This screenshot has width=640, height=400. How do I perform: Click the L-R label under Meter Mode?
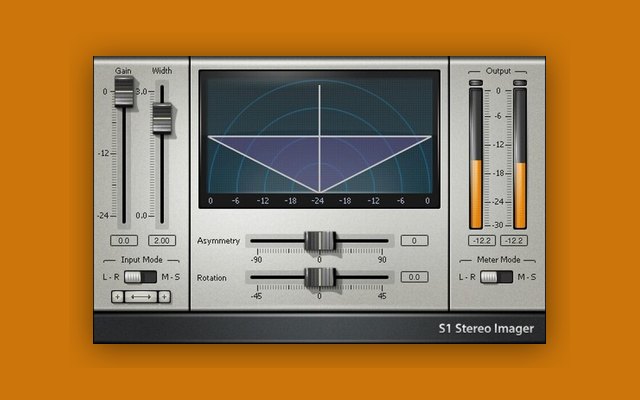click(x=467, y=277)
